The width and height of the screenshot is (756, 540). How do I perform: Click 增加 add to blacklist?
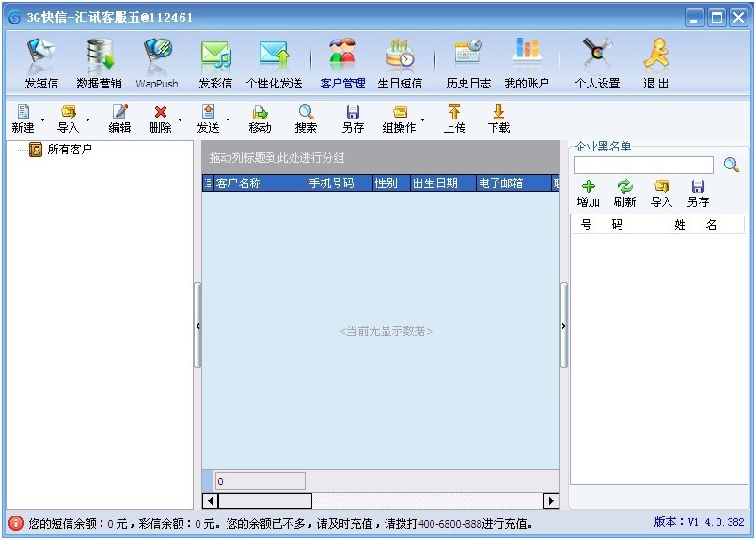(589, 194)
